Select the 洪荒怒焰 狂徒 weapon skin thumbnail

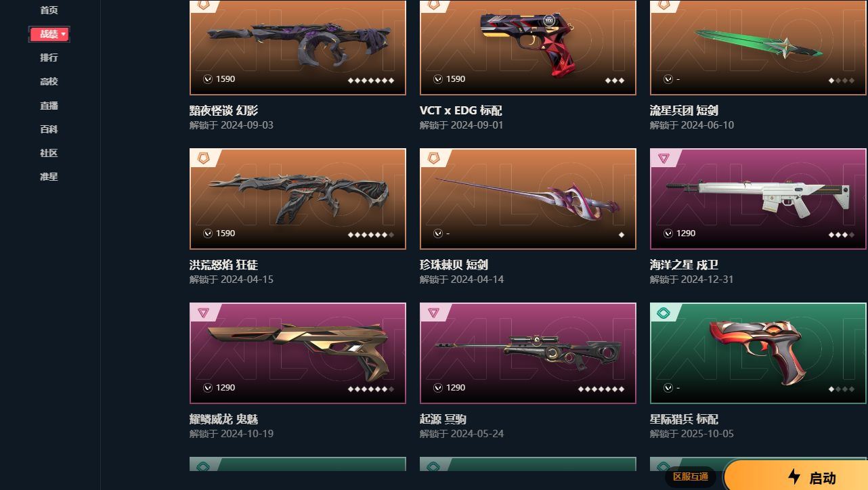pos(298,199)
